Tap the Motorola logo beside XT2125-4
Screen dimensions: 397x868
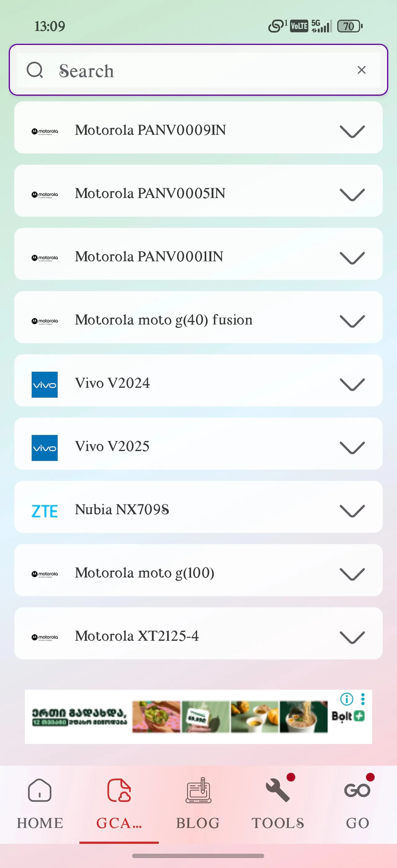tap(44, 637)
